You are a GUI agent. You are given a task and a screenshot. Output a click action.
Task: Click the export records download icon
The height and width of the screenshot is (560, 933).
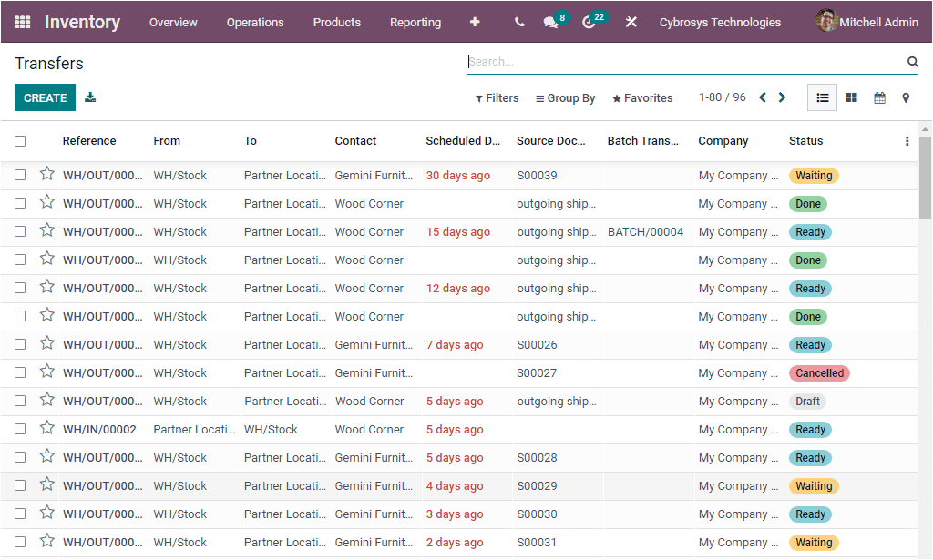[x=89, y=97]
